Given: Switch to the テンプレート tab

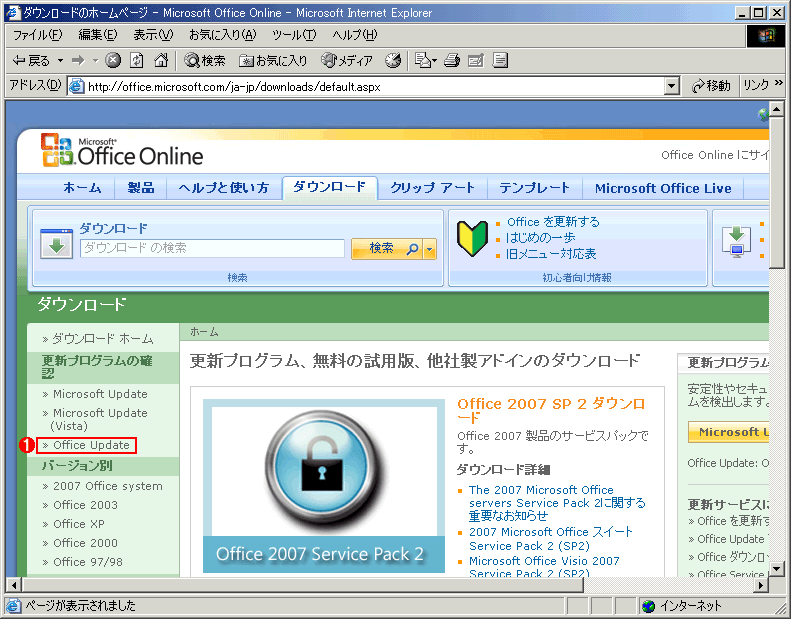Looking at the screenshot, I should click(x=535, y=188).
